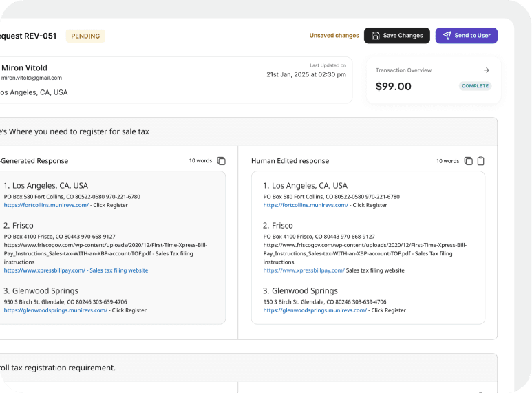Viewport: 532px width, 393px height.
Task: Click '3. Glenwood Springs' heading in generated response
Action: (x=41, y=291)
